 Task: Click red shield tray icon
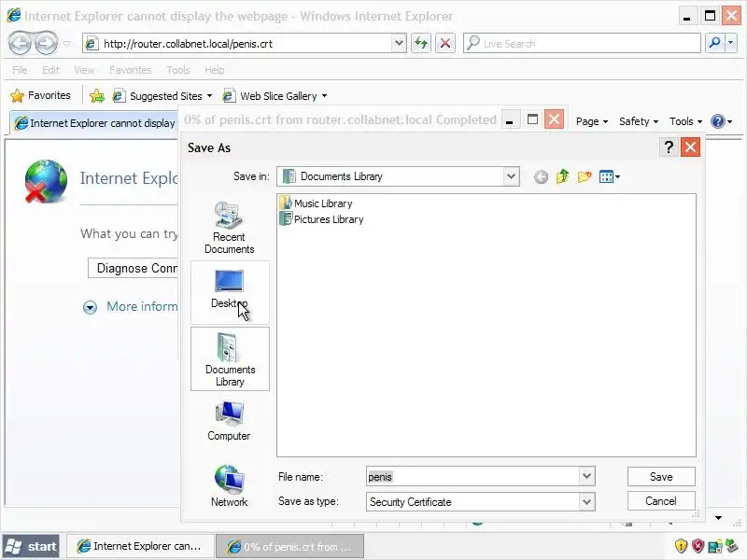698,545
